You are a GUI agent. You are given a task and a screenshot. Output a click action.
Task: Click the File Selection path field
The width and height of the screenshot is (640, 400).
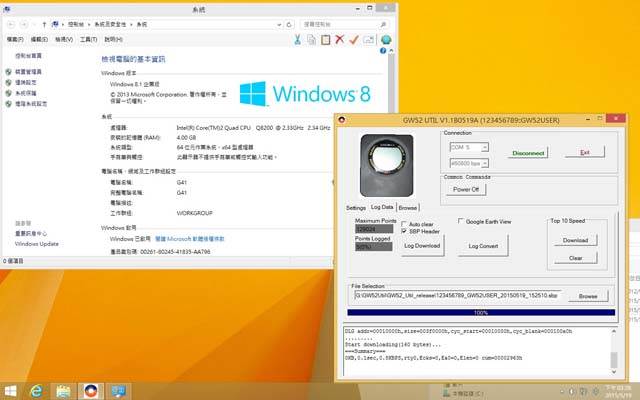pyautogui.click(x=458, y=296)
